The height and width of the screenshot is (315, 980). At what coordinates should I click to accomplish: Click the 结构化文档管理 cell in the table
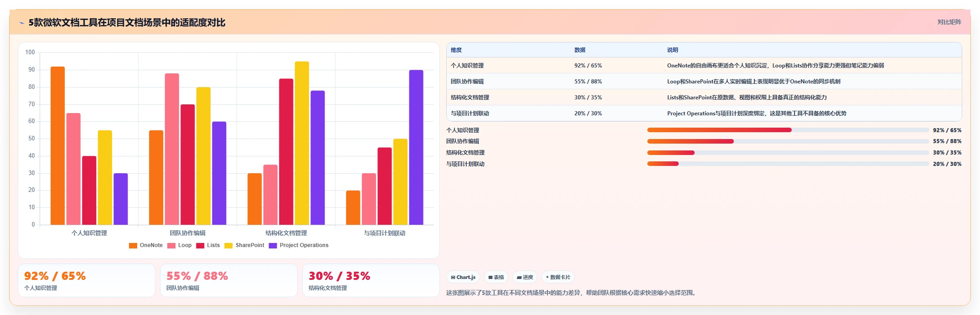(x=470, y=98)
